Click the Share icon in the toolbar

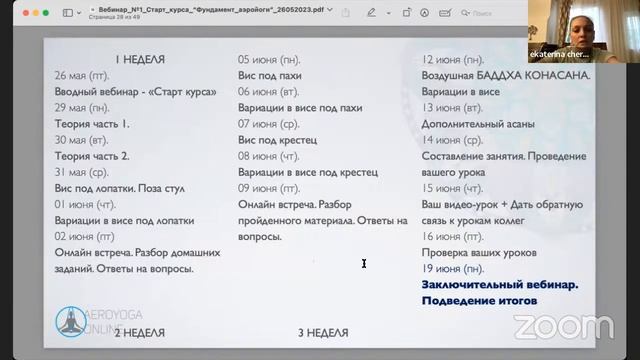[x=346, y=13]
